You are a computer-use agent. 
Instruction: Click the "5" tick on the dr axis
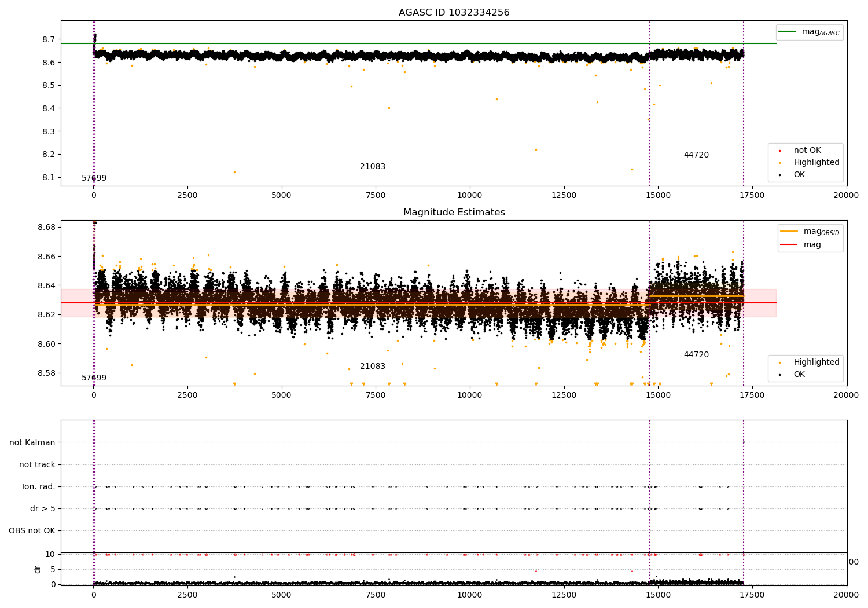point(53,570)
